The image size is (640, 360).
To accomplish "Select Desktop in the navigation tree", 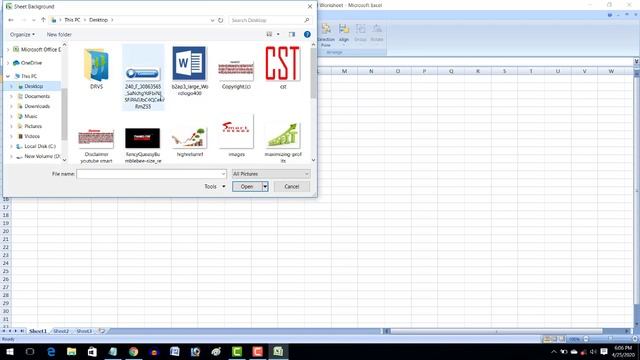I will click(33, 87).
